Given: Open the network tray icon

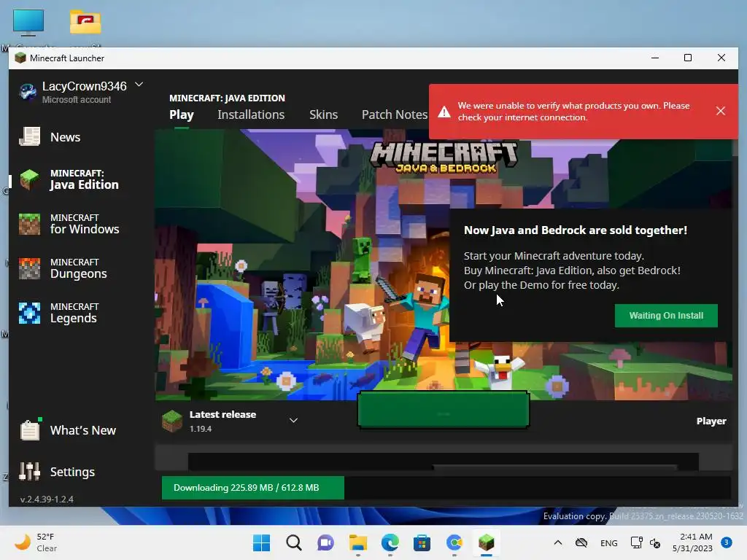Looking at the screenshot, I should pyautogui.click(x=636, y=542).
